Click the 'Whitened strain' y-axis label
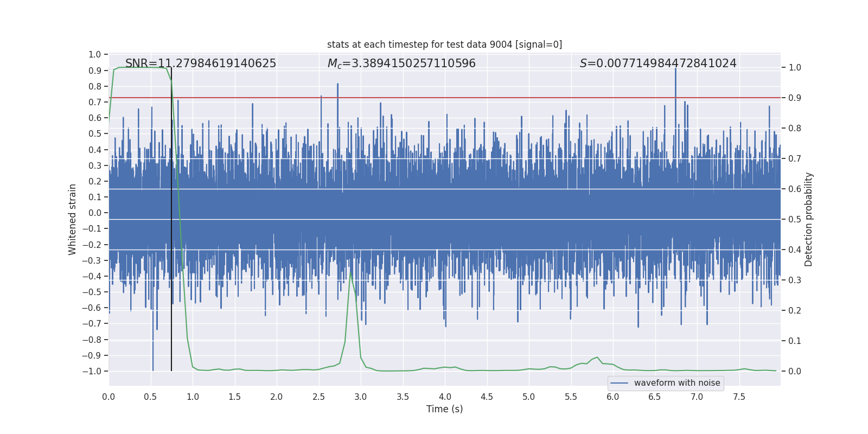Viewport: 868px width, 434px height. pos(73,219)
